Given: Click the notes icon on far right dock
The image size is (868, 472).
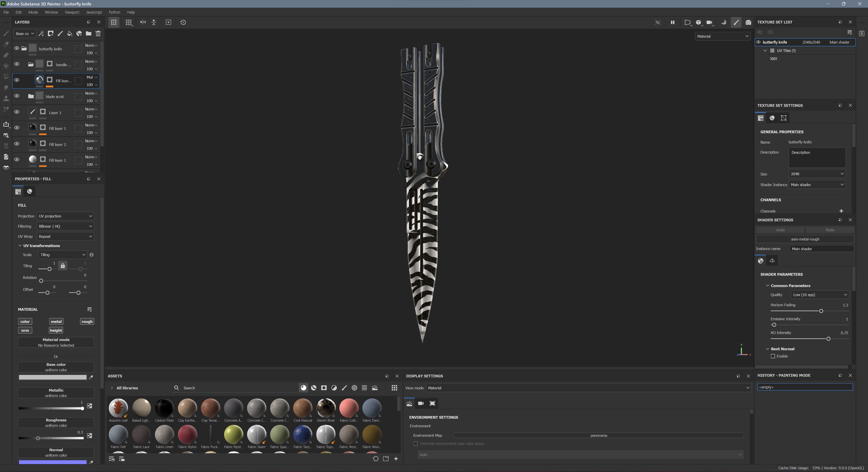Looking at the screenshot, I should 862,33.
